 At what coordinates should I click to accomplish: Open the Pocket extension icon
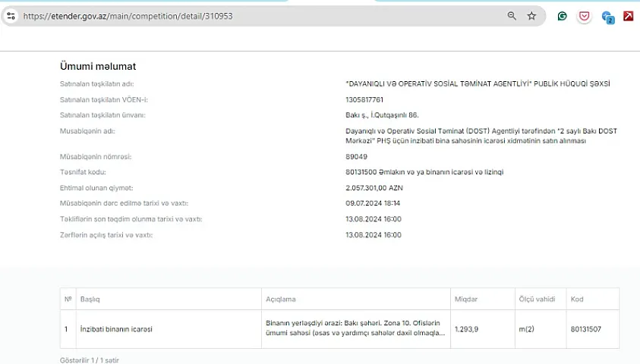click(x=584, y=16)
